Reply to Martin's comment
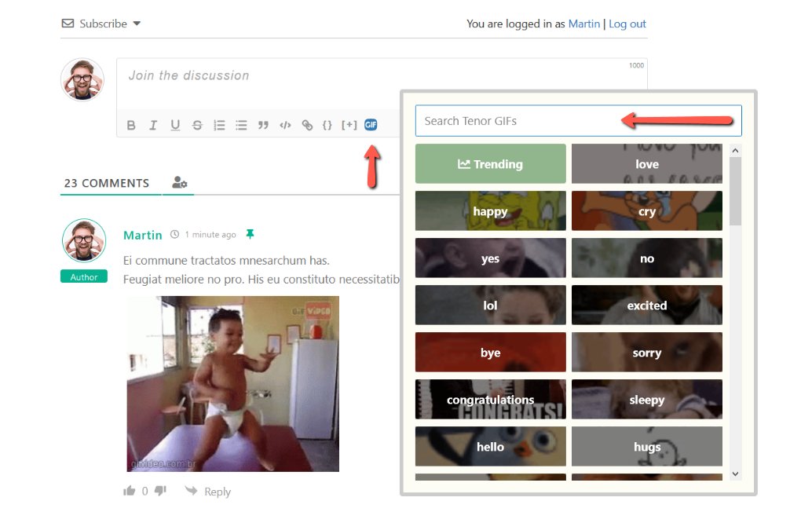This screenshot has width=812, height=512. (x=208, y=491)
